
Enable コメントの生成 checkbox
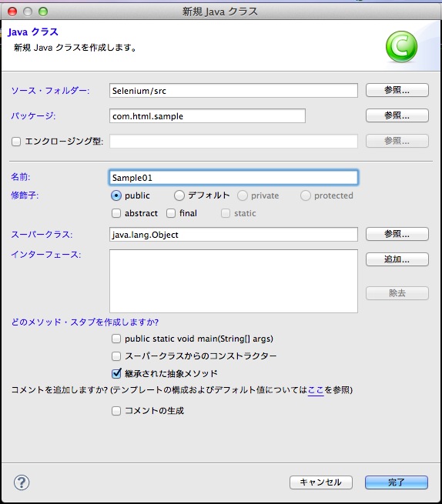tap(116, 410)
